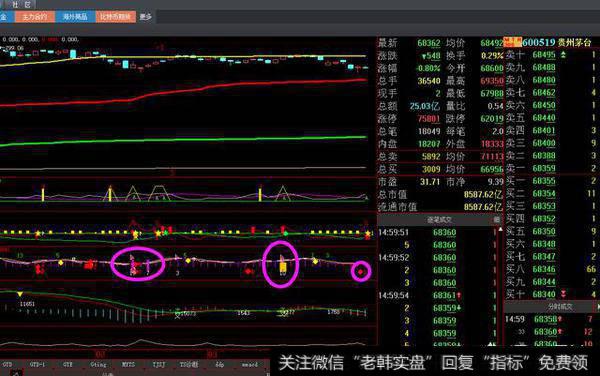Click the red double-down arrow beside 买十
600x376 pixels.
coord(564,294)
